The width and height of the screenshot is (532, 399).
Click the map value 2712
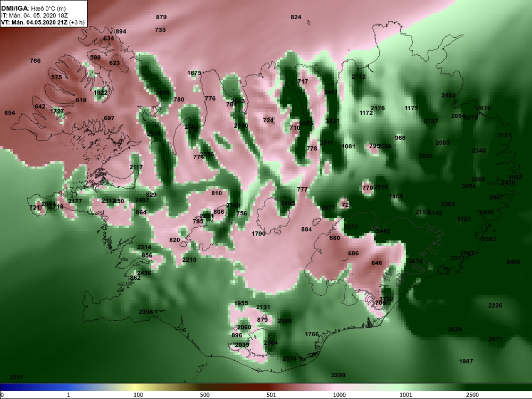(359, 77)
